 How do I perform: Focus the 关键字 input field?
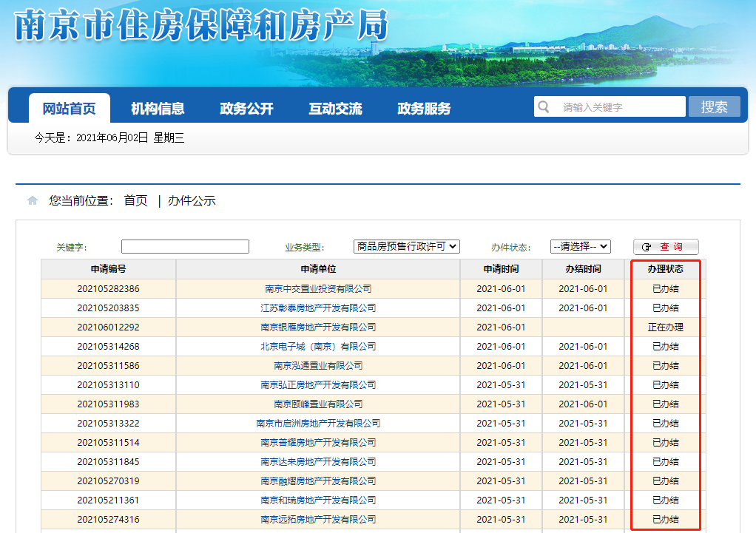coord(185,247)
